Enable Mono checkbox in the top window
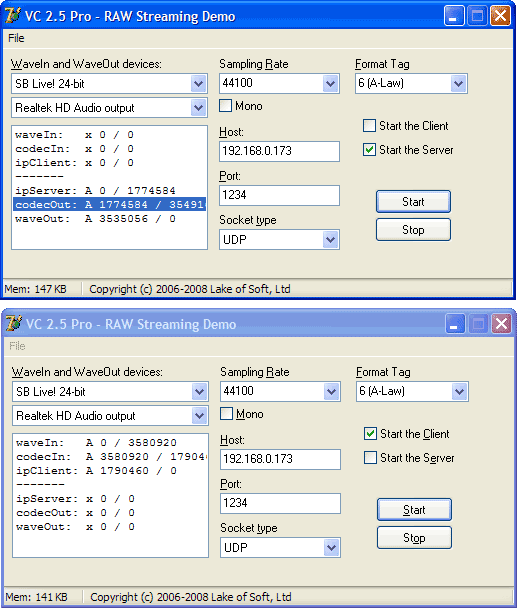 (226, 106)
